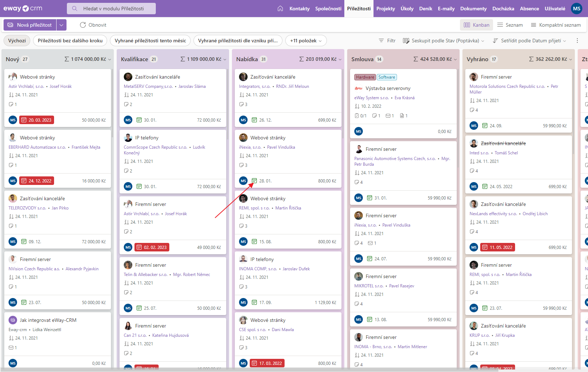Click comment icon on Motorola Firemní server card

472,110
